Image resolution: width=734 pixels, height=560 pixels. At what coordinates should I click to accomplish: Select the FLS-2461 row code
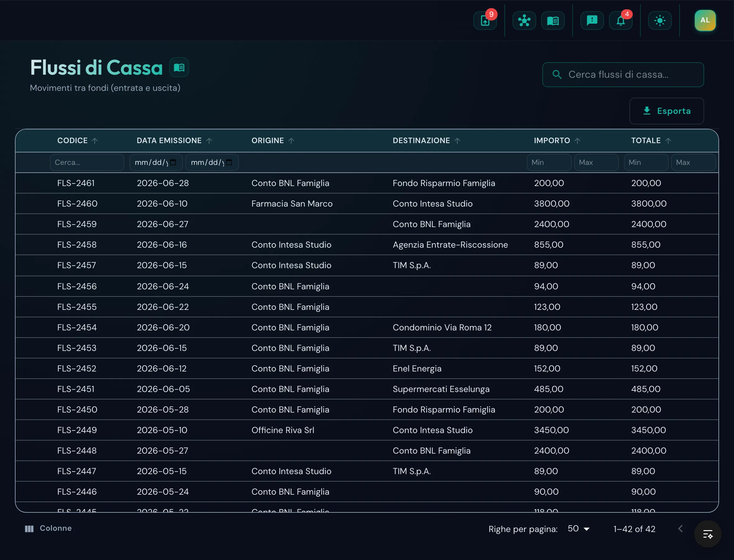pos(76,183)
